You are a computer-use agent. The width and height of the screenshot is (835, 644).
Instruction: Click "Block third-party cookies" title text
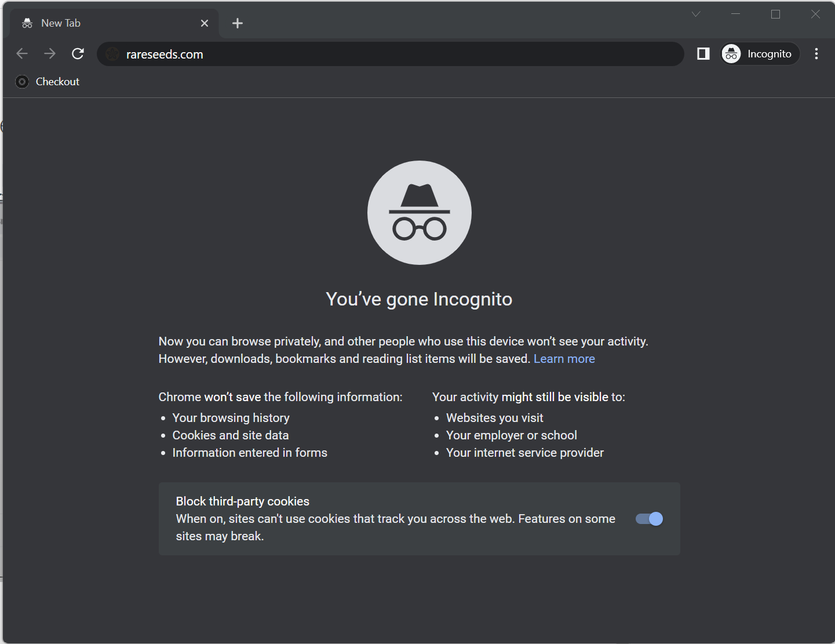pyautogui.click(x=243, y=501)
